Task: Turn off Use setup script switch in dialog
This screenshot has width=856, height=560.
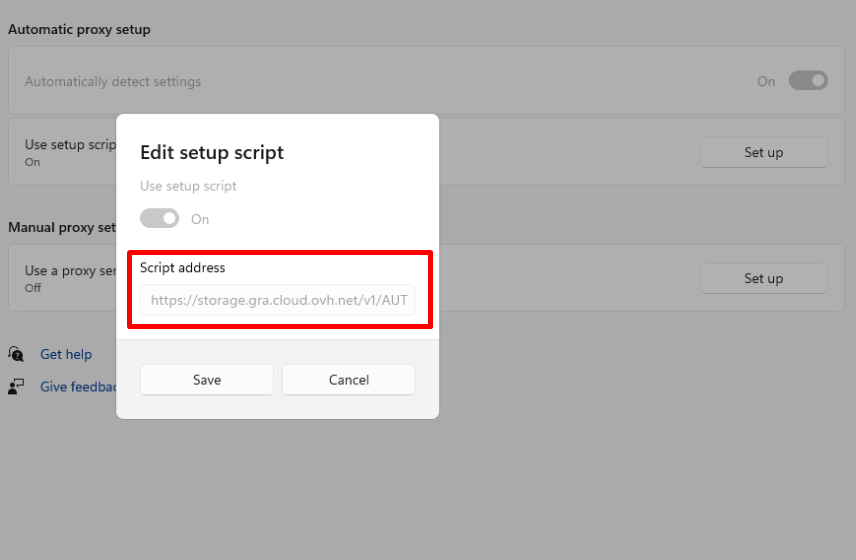Action: click(160, 218)
